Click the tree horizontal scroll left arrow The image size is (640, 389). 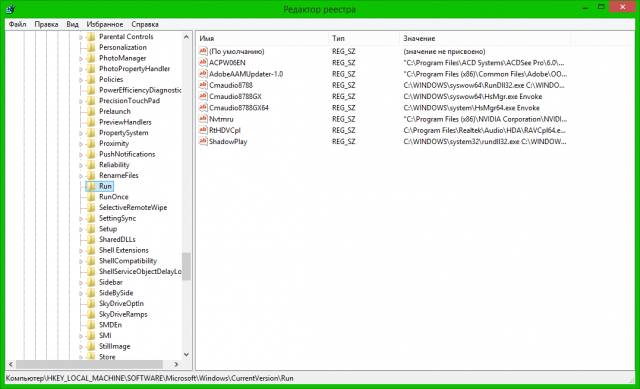click(x=11, y=364)
